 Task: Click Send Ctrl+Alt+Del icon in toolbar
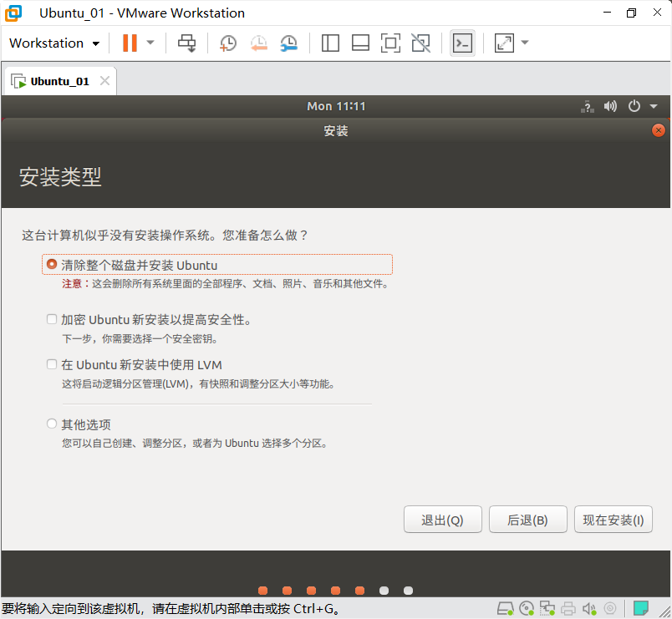tap(187, 43)
